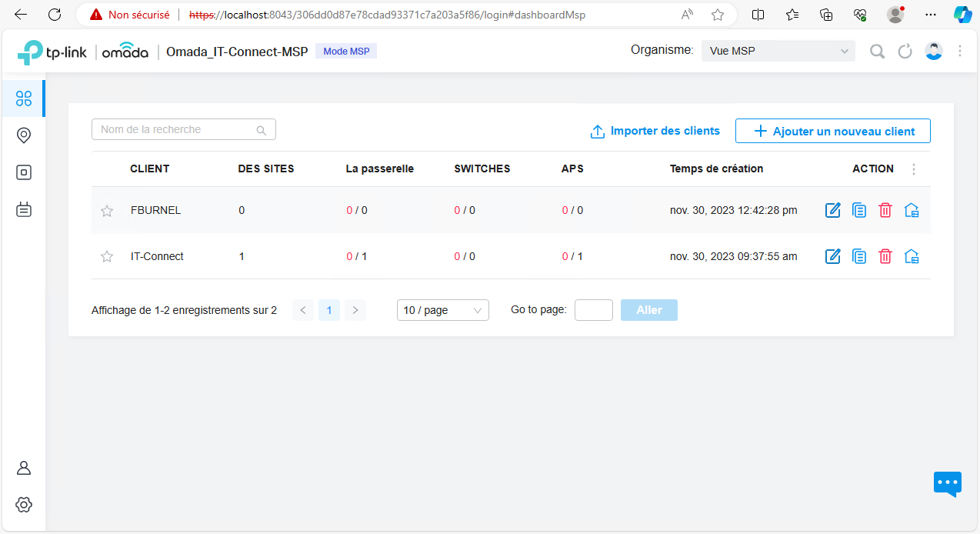Viewport: 980px width, 534px height.
Task: Copy the FBURNEL client row
Action: click(859, 210)
